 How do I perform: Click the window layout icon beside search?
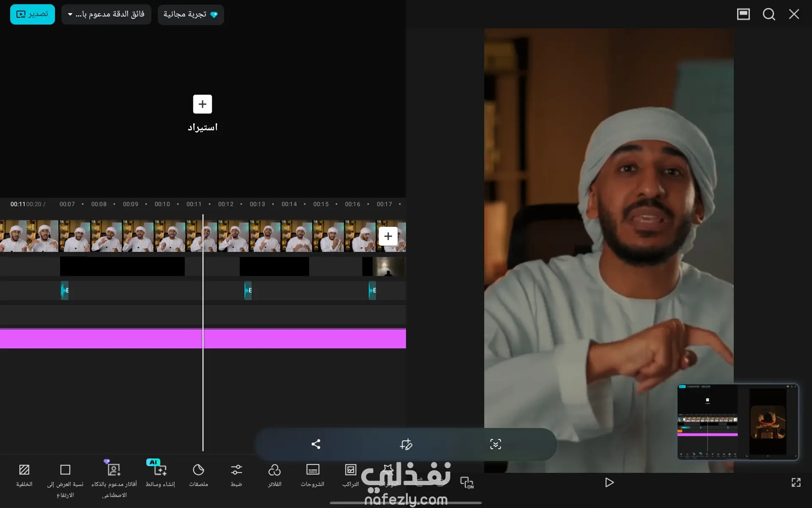(x=743, y=14)
